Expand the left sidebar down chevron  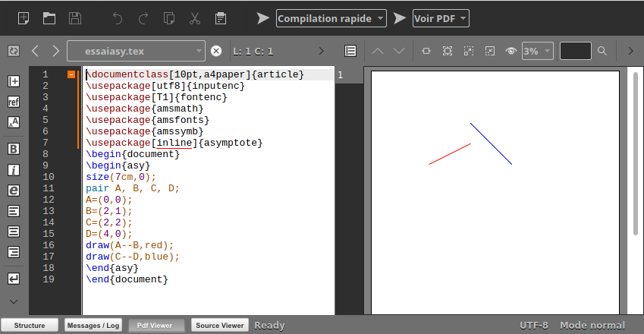(14, 302)
